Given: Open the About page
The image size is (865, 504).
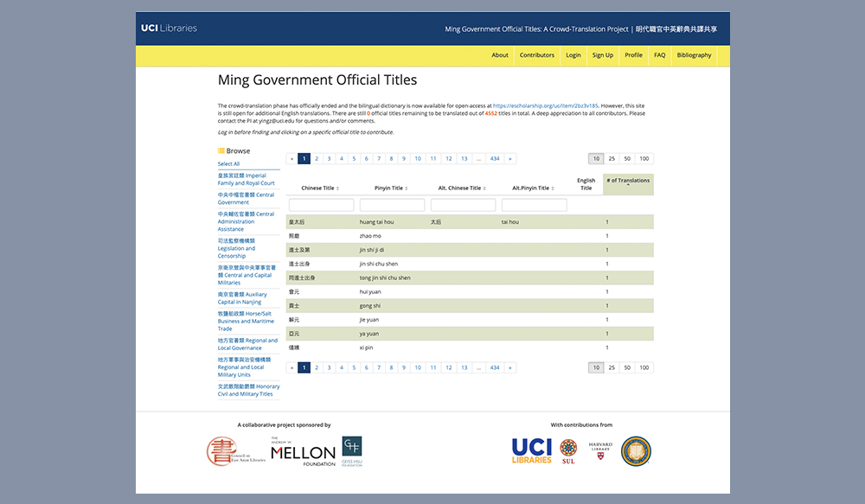Looking at the screenshot, I should point(500,55).
